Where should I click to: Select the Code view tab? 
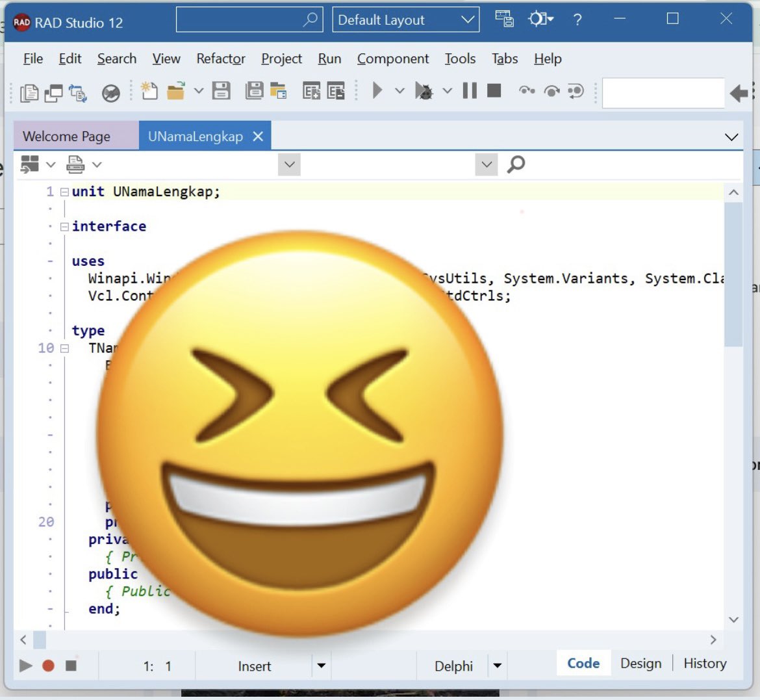click(583, 663)
